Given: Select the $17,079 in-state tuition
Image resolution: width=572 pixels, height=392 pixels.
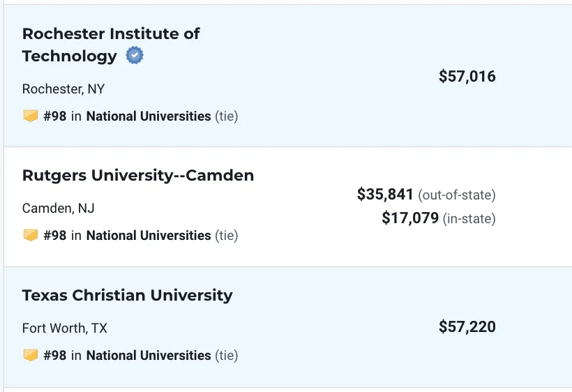Looking at the screenshot, I should point(410,218).
